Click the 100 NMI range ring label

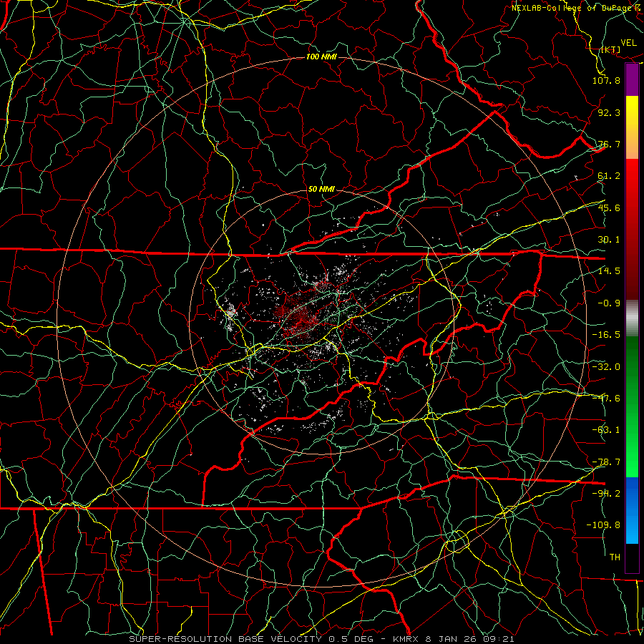point(321,57)
